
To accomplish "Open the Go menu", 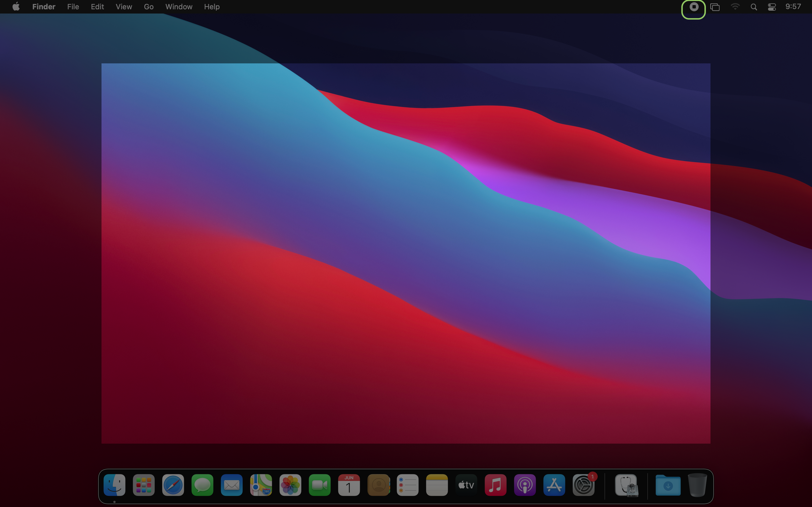I will (149, 7).
